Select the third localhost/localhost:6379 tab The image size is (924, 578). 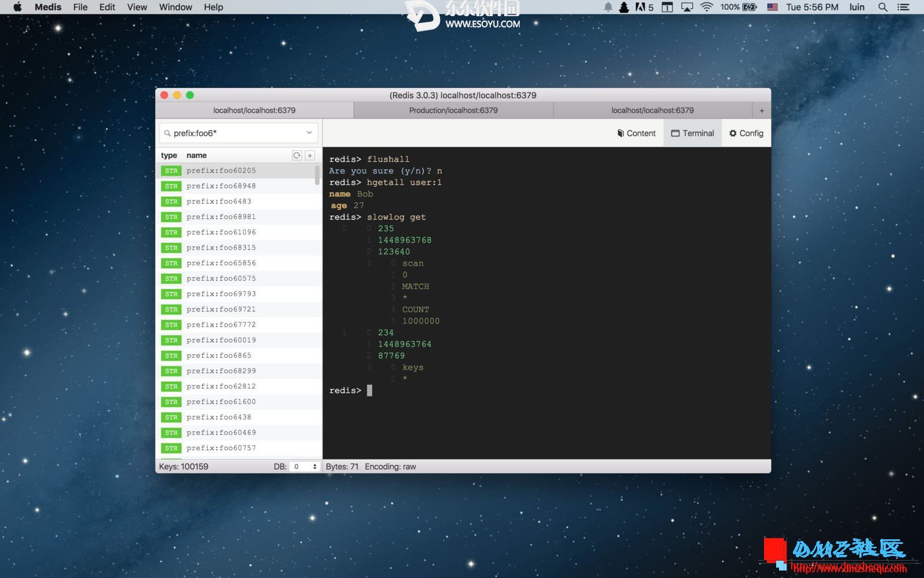(653, 110)
